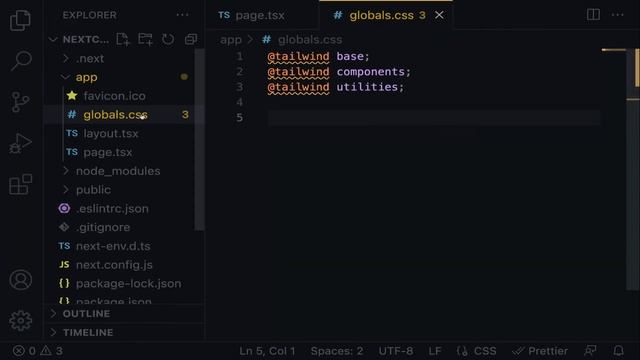Screen dimensions: 640x360
Task: Open the Search view in activity bar
Action: click(21, 60)
